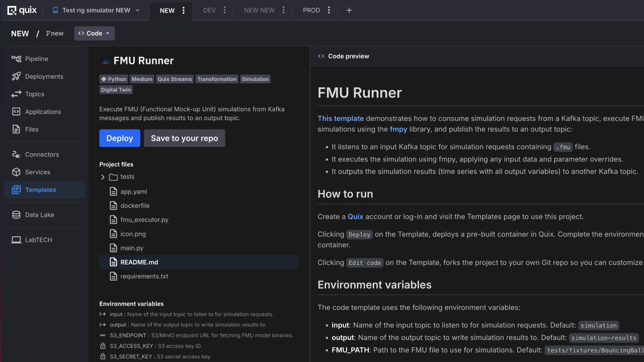Open LabTECH in the sidebar
The image size is (644, 362).
[38, 240]
